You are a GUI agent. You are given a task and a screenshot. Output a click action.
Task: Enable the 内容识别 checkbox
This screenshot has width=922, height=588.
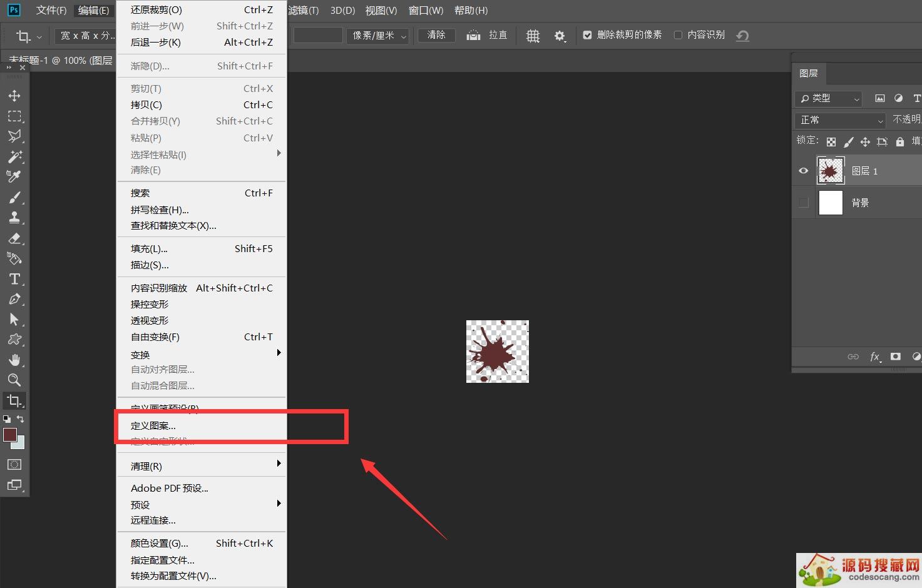click(678, 35)
